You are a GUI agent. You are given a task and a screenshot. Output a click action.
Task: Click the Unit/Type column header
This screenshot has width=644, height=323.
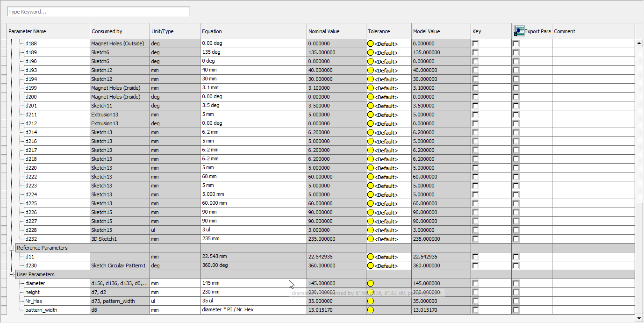tap(175, 31)
